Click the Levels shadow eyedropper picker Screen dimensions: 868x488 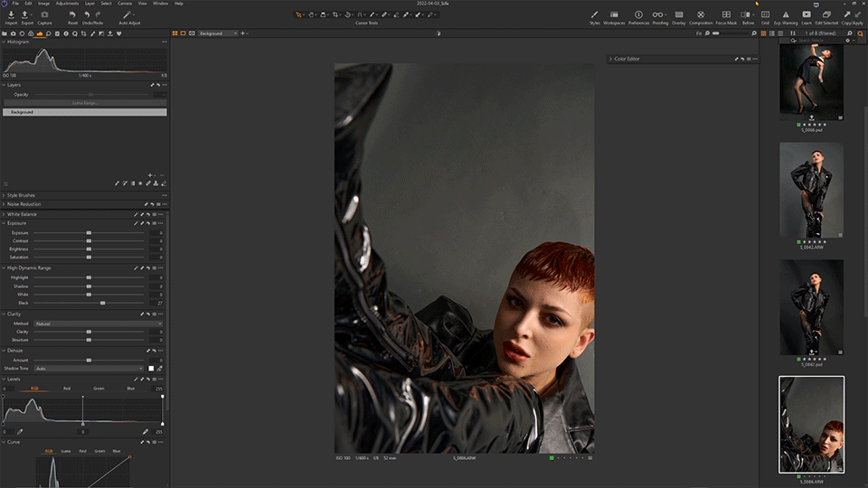coord(20,432)
